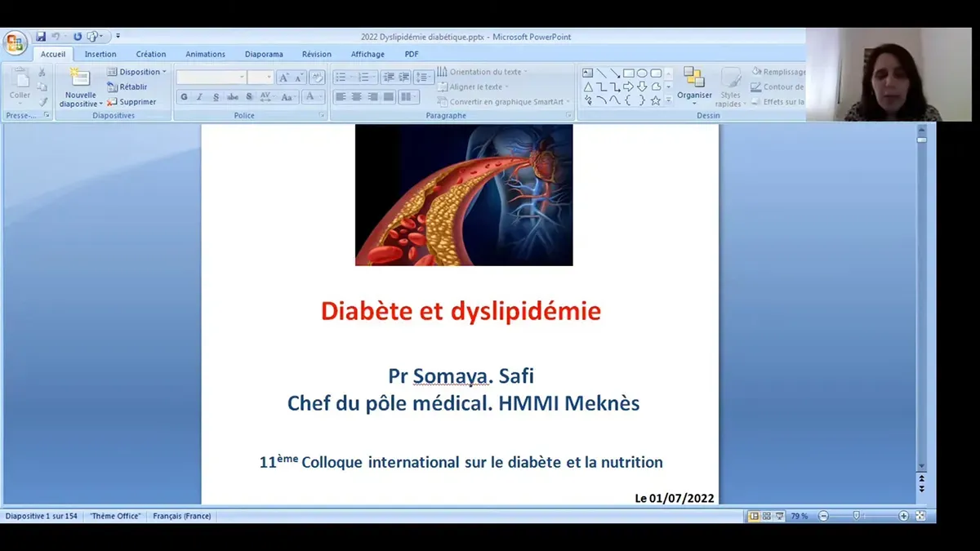This screenshot has height=551, width=980.
Task: Insert a new slide via Nouvelle diapositive icon
Action: (81, 78)
